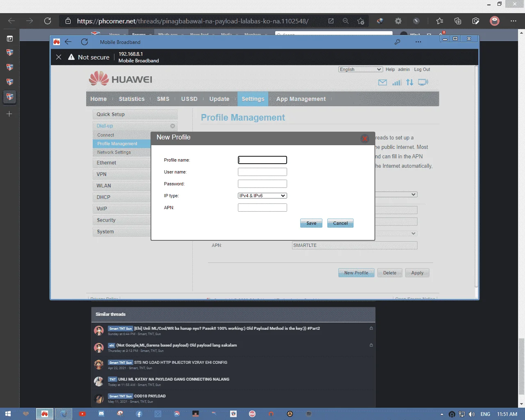This screenshot has height=420, width=525.
Task: Click the New Profile button on page
Action: coord(356,273)
